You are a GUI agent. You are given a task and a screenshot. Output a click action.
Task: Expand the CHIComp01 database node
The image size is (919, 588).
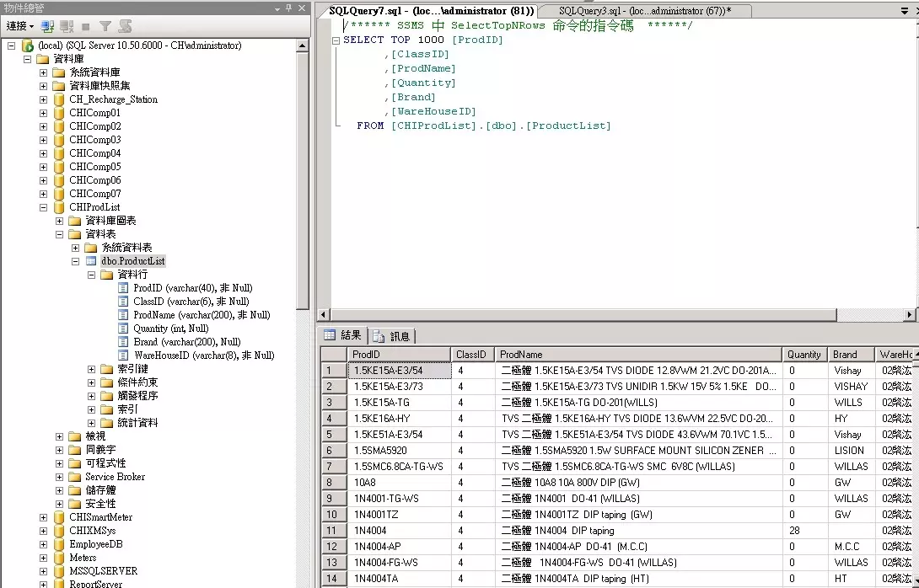[x=43, y=113]
